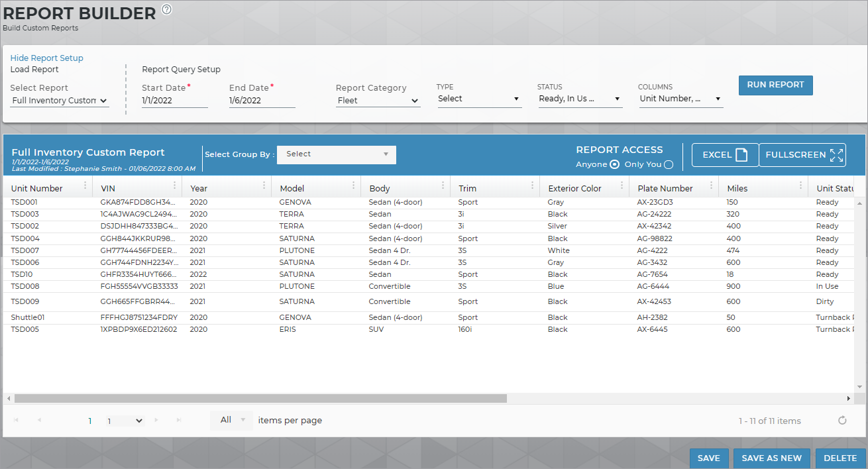Open the Plate Number column menu dots
Screen dimensions: 868x469
712,186
